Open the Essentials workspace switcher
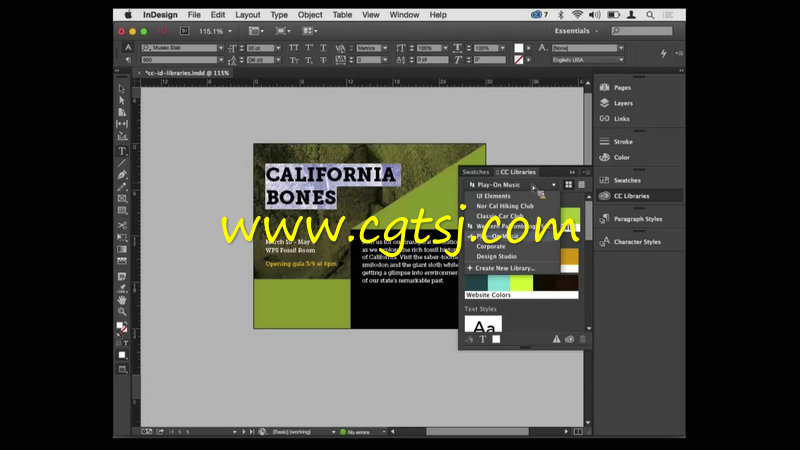Screen dimensions: 800x450 (576, 31)
